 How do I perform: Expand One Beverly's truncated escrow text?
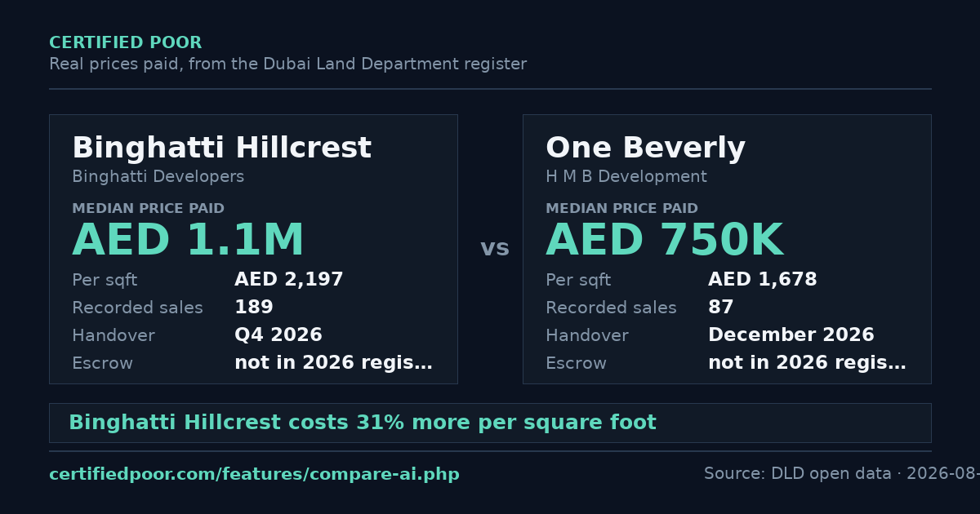807,363
